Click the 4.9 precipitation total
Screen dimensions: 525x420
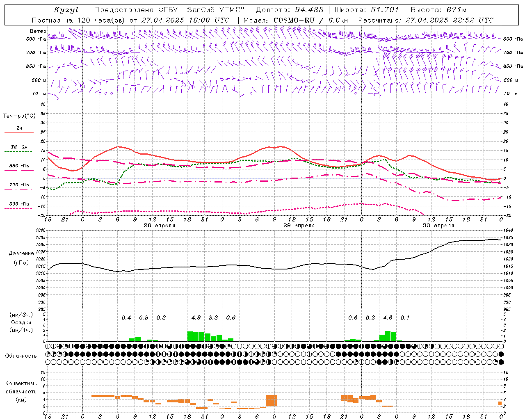click(x=196, y=317)
